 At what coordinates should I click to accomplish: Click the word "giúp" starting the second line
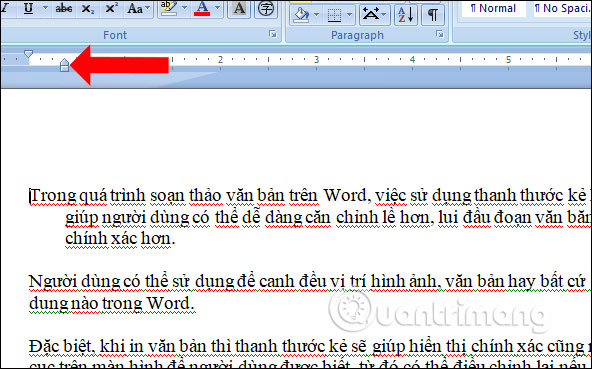82,218
